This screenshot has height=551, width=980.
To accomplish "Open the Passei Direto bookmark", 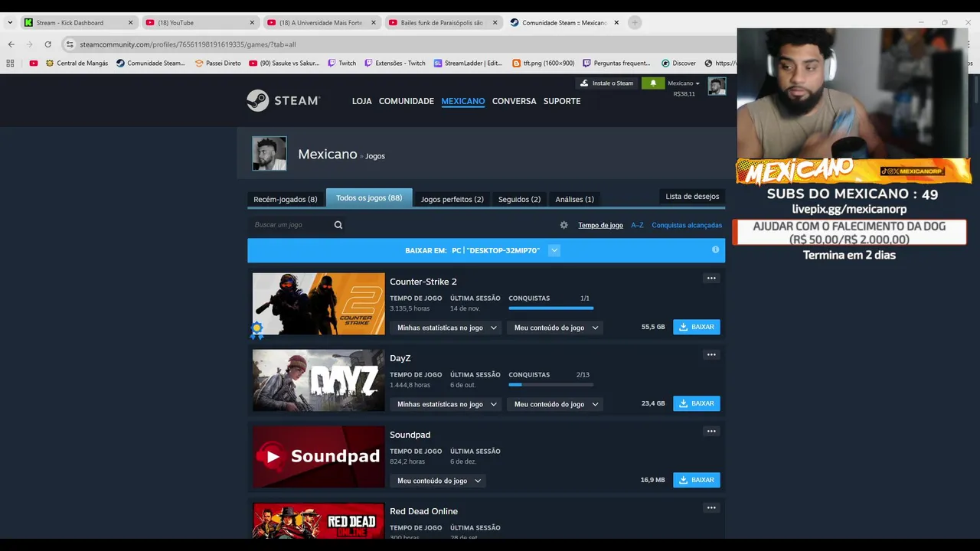I will pyautogui.click(x=218, y=64).
